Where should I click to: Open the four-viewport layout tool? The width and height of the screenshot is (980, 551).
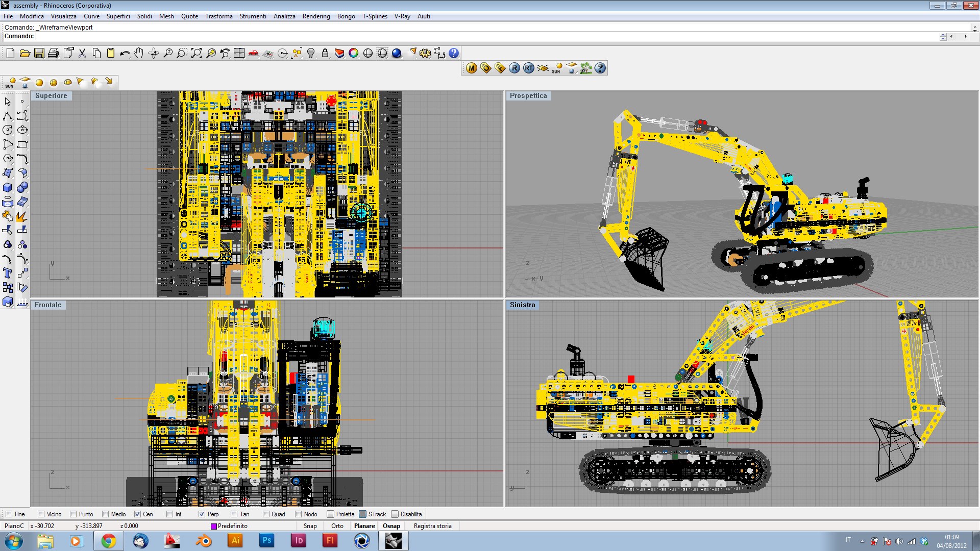[239, 53]
